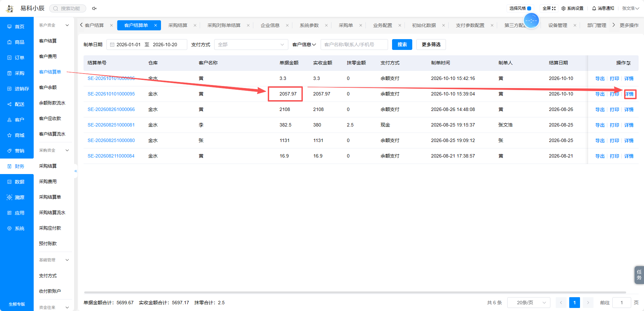Open the 系统 sidebar item
This screenshot has width=644, height=311.
[17, 228]
